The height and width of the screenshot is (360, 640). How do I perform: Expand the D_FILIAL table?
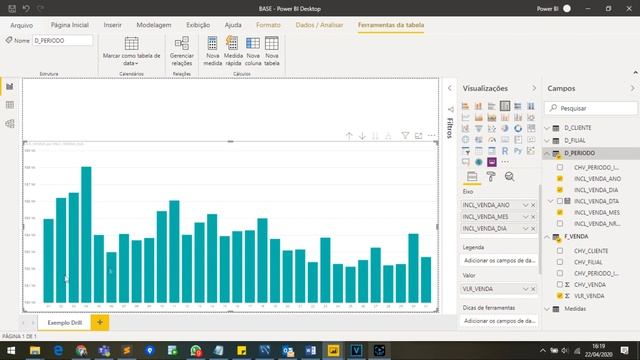pos(547,140)
